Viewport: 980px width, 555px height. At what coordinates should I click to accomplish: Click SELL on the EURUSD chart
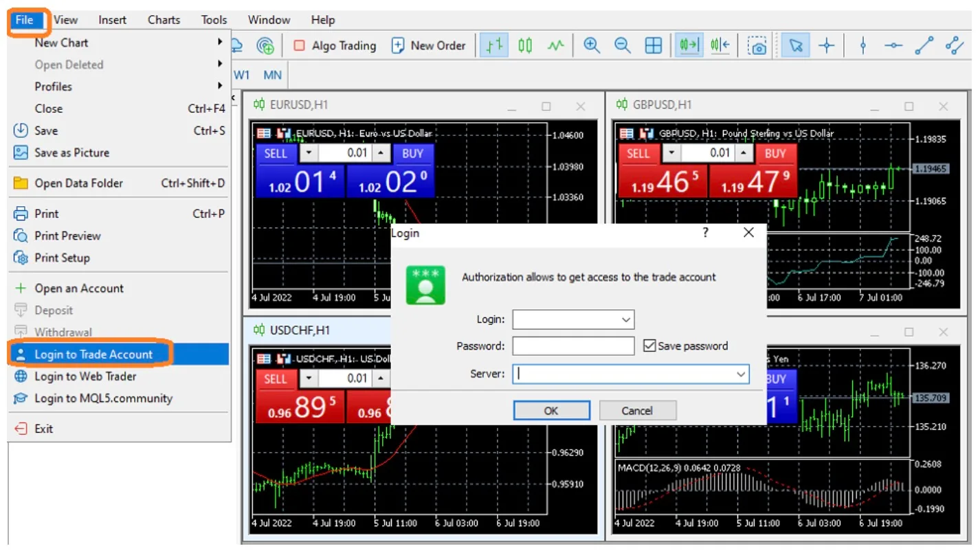tap(276, 153)
